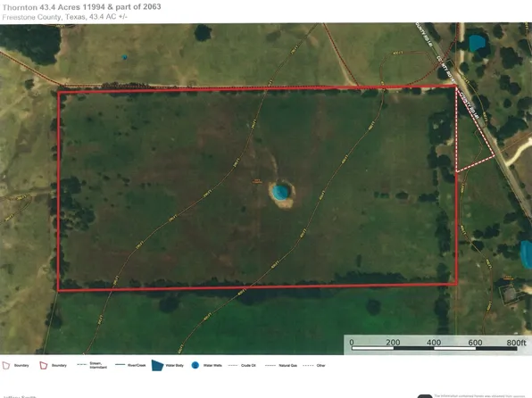
Task: Click the Stream Intermittent dashed line symbol
Action: tap(82, 365)
